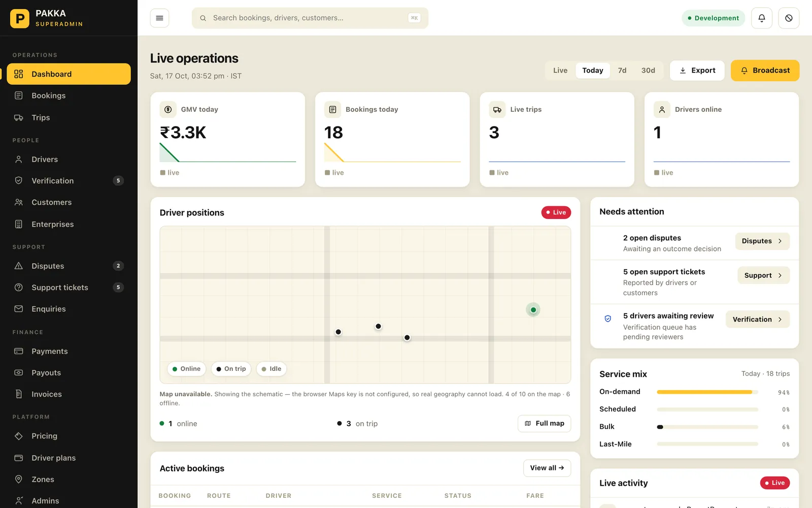
Task: Click the '2 open disputes' text
Action: pyautogui.click(x=652, y=238)
